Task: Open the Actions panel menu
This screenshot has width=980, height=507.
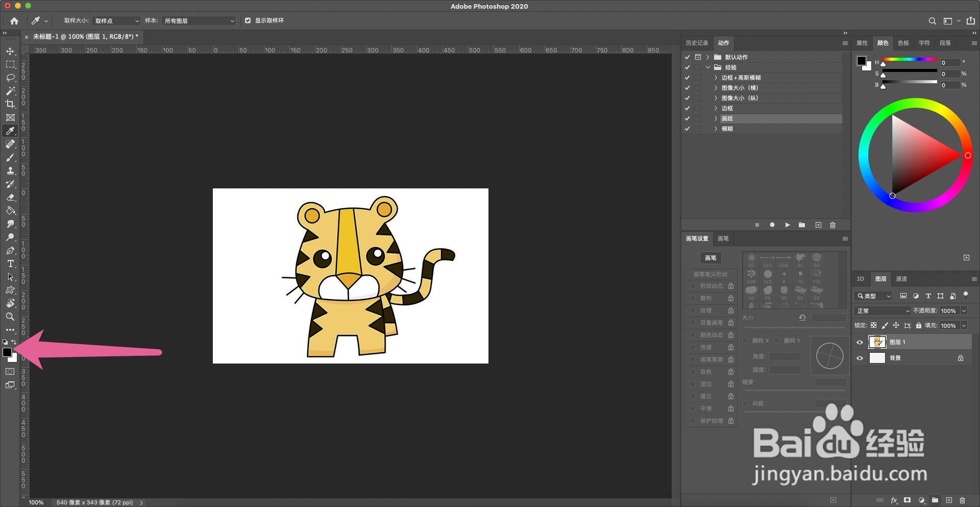Action: click(x=845, y=43)
